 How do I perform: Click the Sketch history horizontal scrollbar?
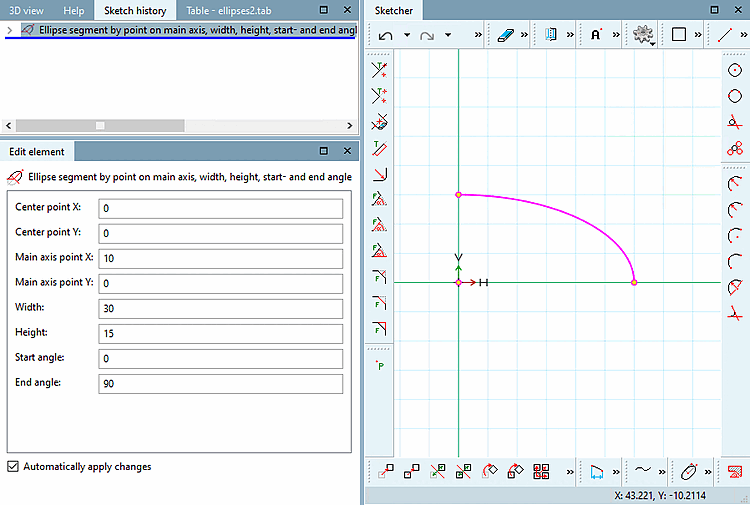(100, 125)
